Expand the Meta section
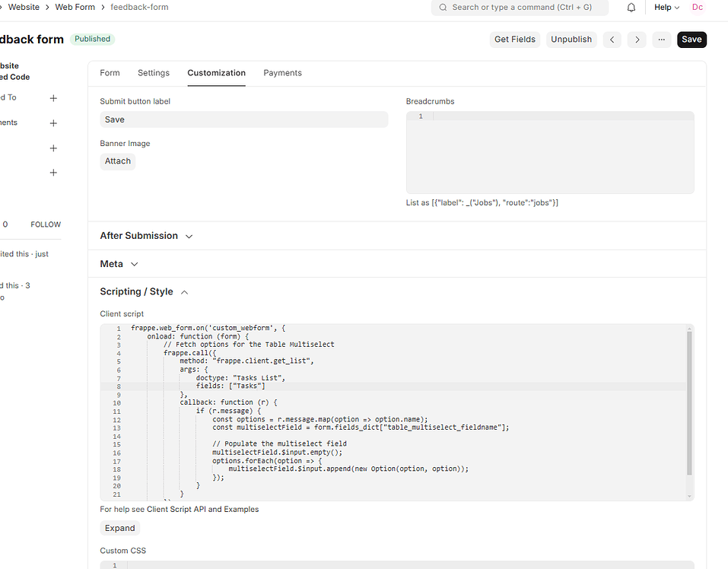The width and height of the screenshot is (728, 569). [119, 264]
